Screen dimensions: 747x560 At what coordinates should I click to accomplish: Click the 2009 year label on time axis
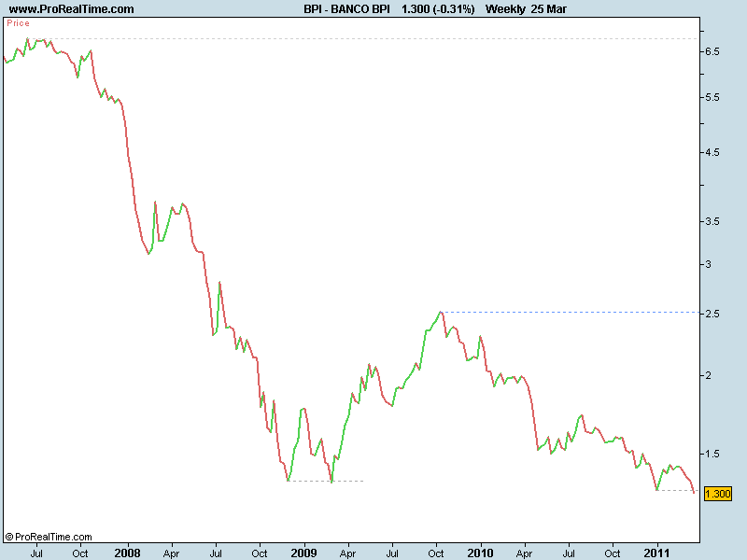coord(304,553)
